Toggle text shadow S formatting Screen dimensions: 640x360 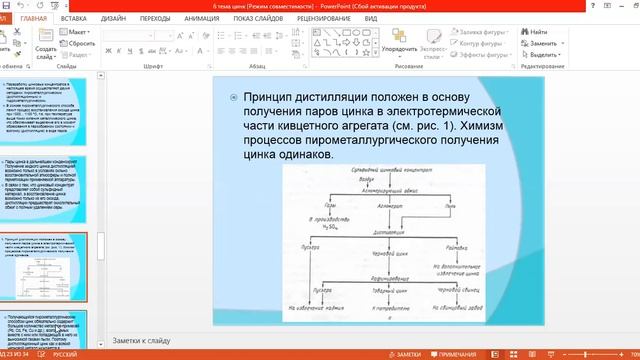coord(141,51)
